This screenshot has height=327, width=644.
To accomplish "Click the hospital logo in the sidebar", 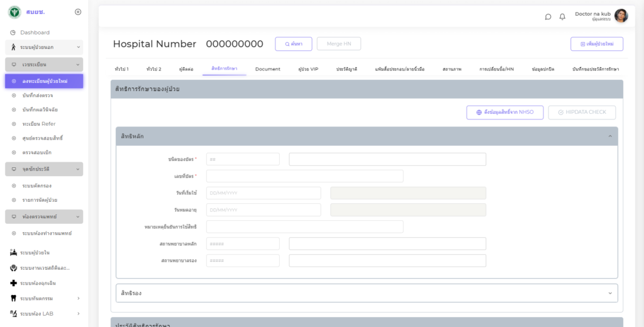I will point(14,12).
